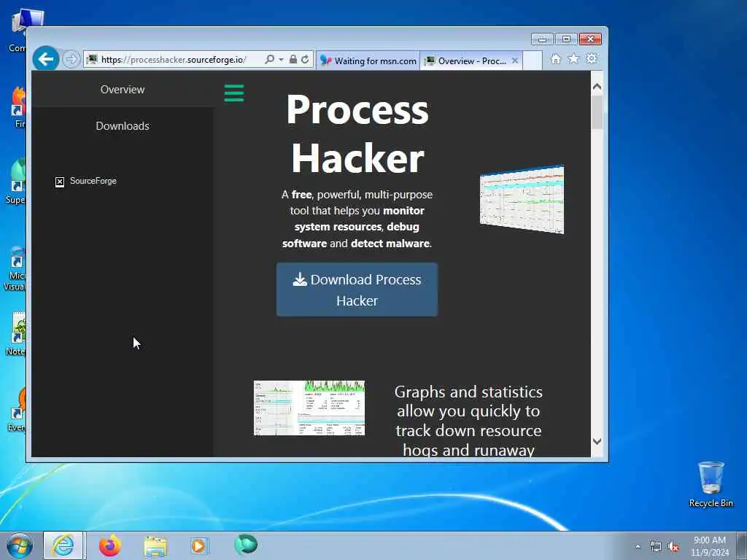Close the Overview - Proc... tab
This screenshot has width=747, height=560.
[515, 61]
